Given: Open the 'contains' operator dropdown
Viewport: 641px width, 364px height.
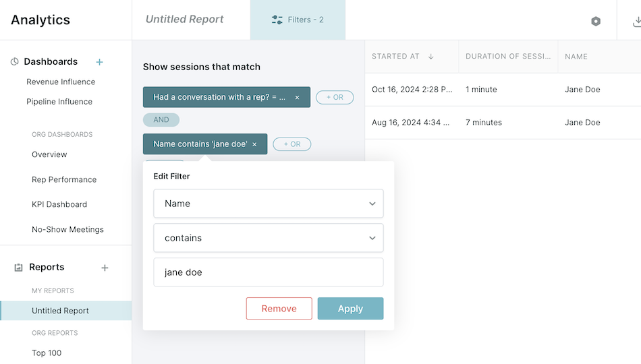Looking at the screenshot, I should point(268,238).
